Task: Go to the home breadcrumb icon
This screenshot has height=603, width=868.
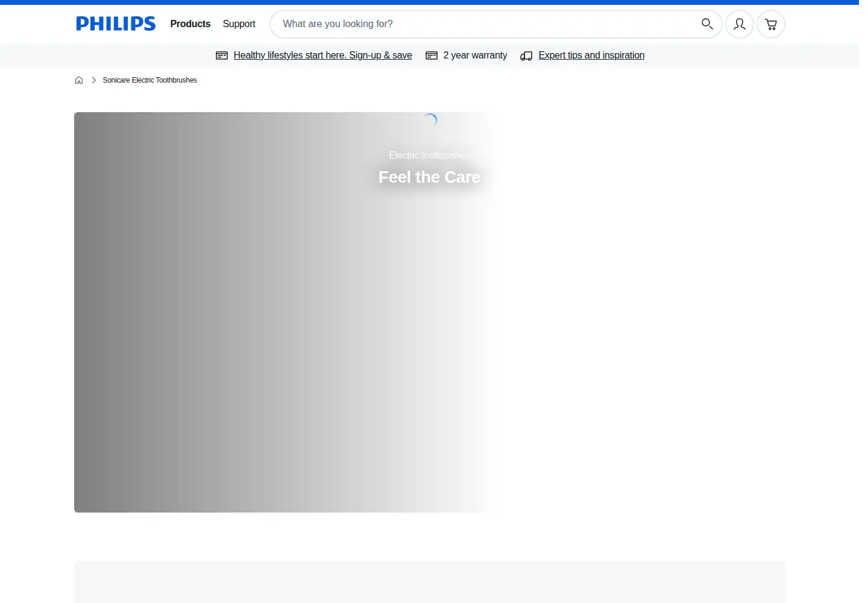Action: coord(79,80)
